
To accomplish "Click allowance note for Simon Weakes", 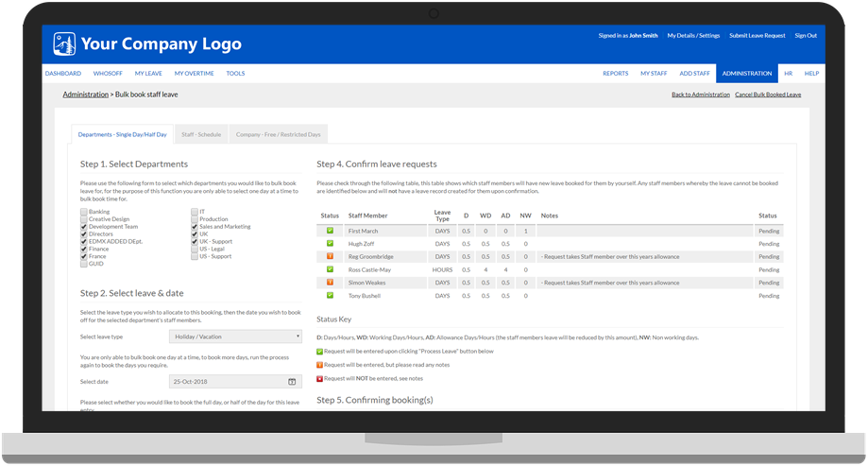I will coord(610,283).
